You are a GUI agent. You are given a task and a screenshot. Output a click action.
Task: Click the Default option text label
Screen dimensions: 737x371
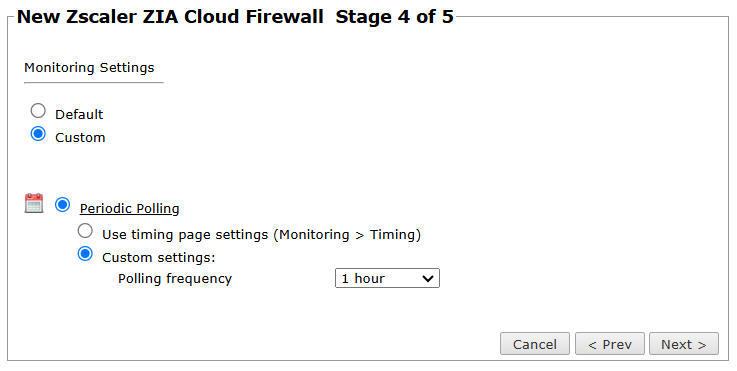click(79, 114)
